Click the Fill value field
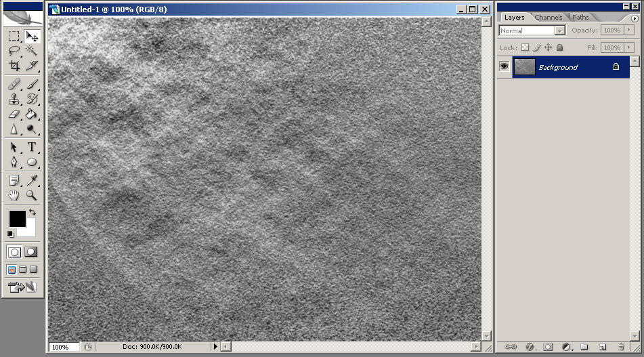 click(612, 47)
